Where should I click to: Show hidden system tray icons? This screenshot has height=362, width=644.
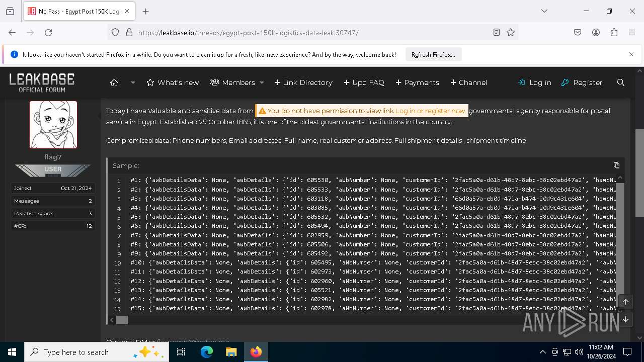click(542, 352)
